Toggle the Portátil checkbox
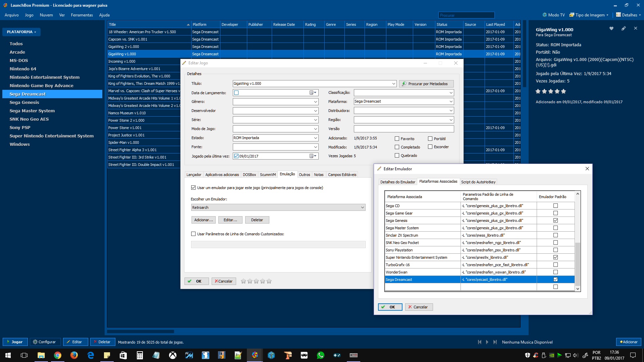644x362 pixels. [x=430, y=138]
